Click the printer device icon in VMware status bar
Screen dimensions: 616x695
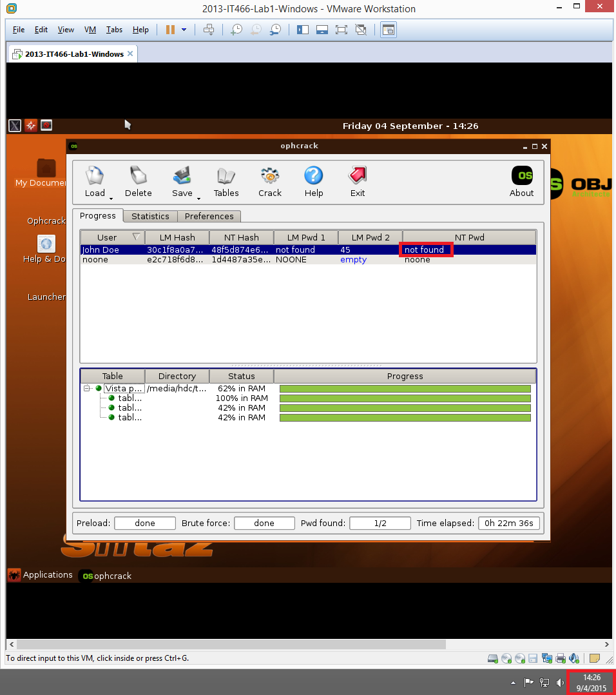click(x=561, y=658)
